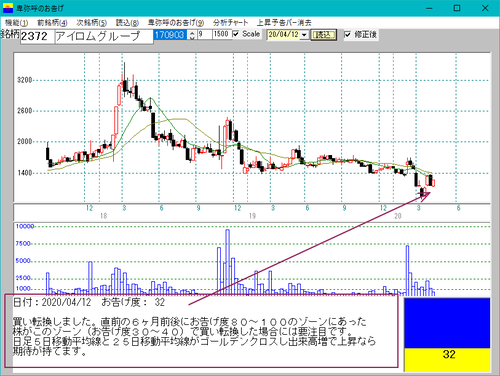Open the 次銘柄(5) menu
Screen dimensions: 500x376
(x=91, y=23)
